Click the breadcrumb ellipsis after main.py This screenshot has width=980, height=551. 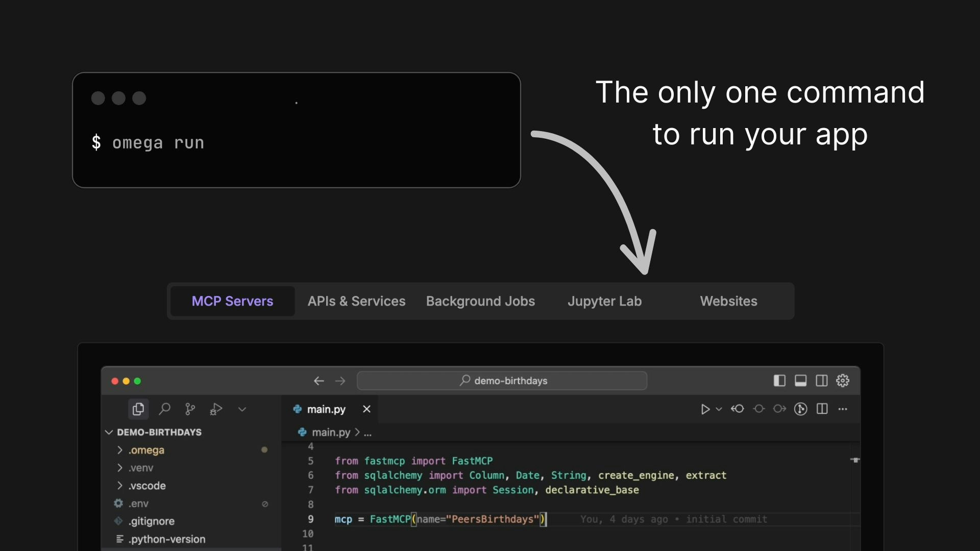[367, 433]
